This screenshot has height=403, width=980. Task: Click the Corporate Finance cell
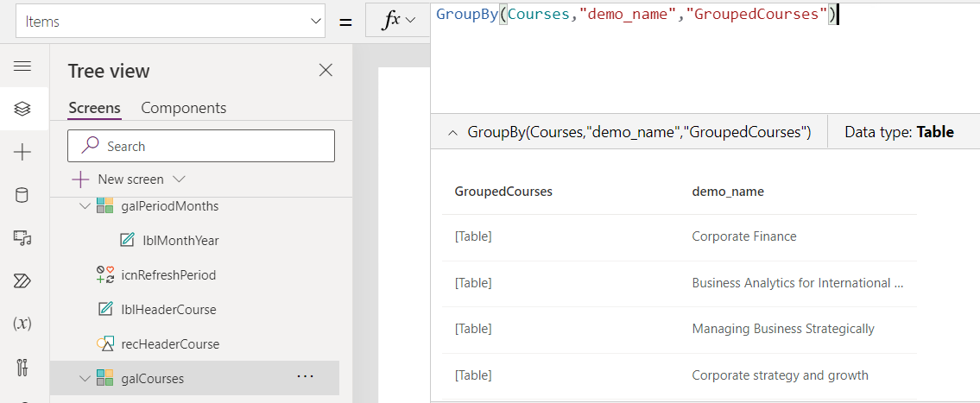coord(743,236)
